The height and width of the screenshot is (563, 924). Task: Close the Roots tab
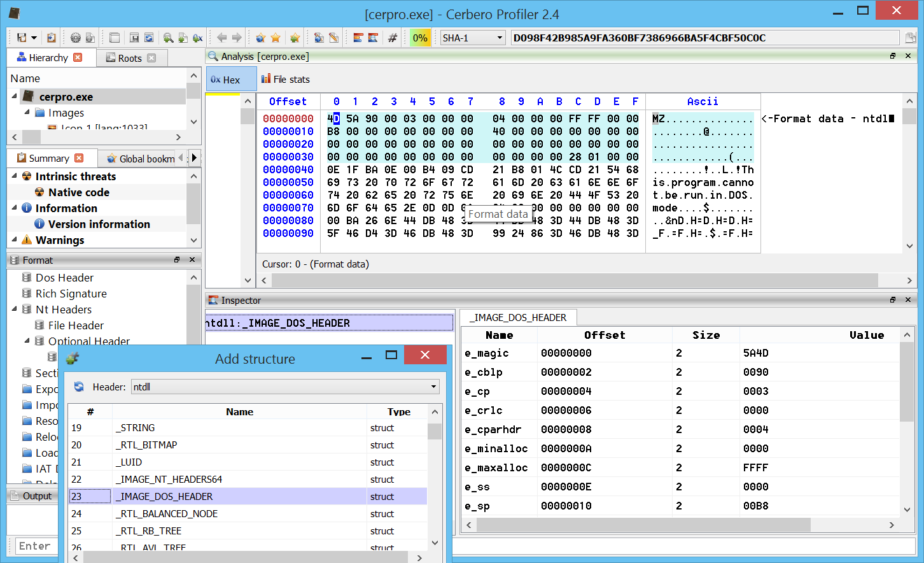(x=151, y=58)
